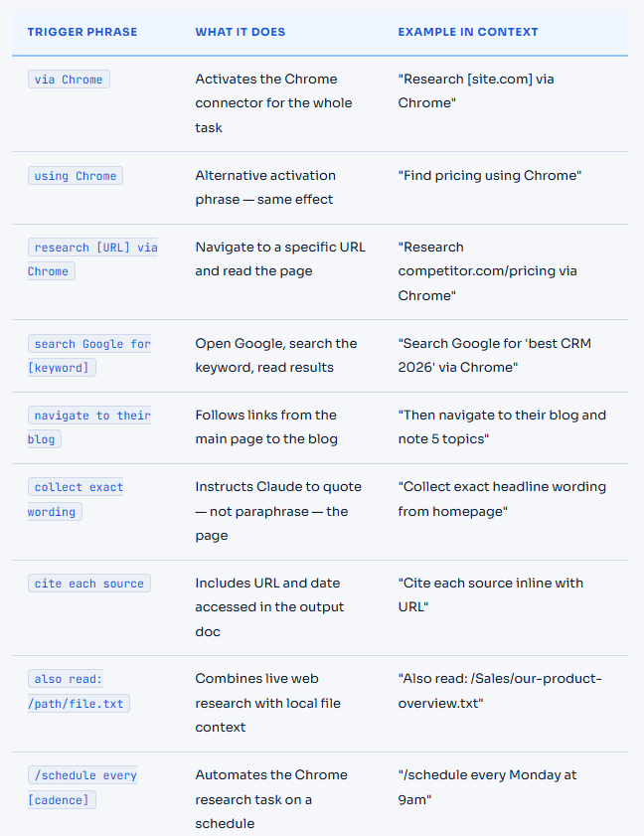
Task: Click '/schedule every Monday at 9am' example
Action: [x=487, y=787]
